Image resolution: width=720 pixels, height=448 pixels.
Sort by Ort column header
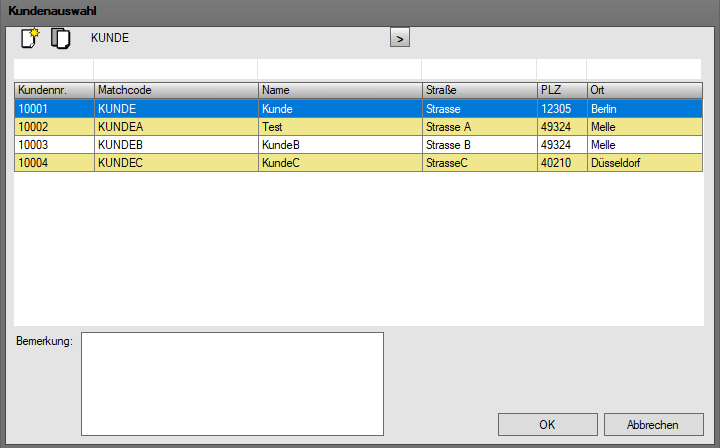(x=645, y=90)
